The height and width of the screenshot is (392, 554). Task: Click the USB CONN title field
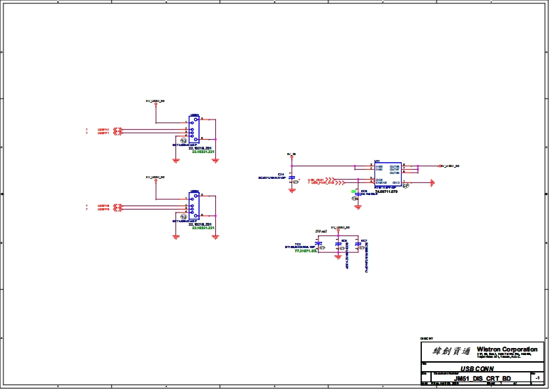click(x=476, y=368)
